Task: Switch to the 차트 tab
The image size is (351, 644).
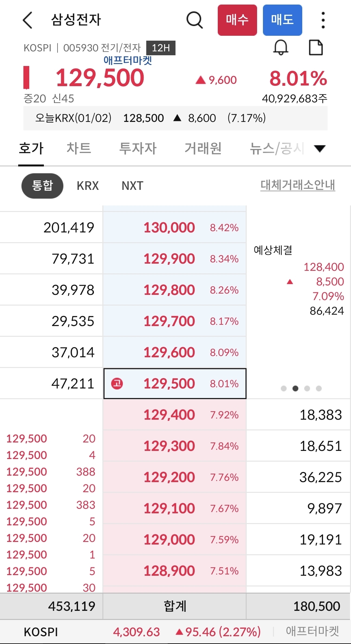Action: [x=79, y=148]
